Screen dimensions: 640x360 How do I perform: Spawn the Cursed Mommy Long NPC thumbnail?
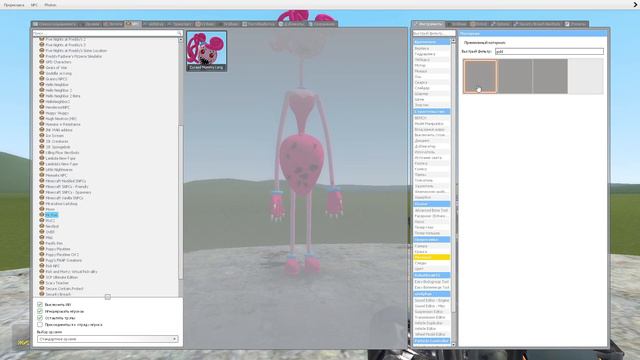tap(207, 51)
